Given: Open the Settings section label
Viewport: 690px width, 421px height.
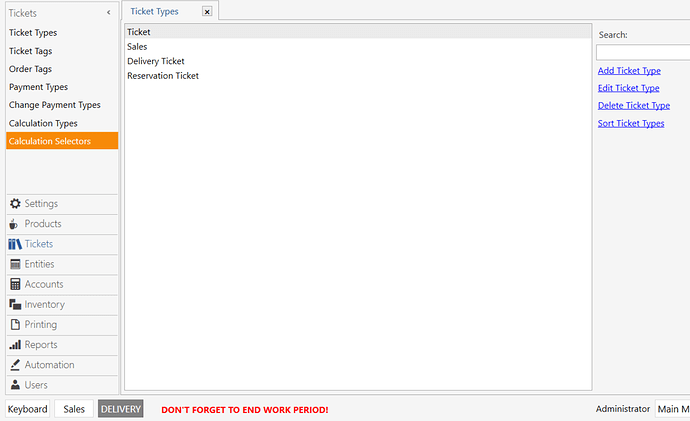Looking at the screenshot, I should tap(41, 204).
